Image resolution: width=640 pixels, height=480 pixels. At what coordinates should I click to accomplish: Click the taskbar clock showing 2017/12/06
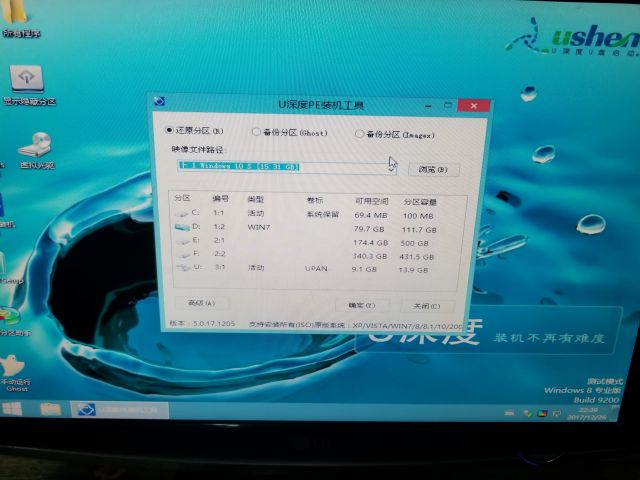pyautogui.click(x=588, y=413)
